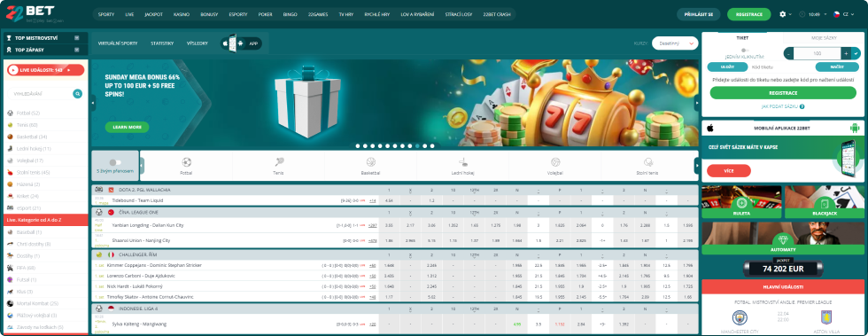The height and width of the screenshot is (336, 868).
Task: Expand more markets +679 for Shaanxi Union
Action: [x=373, y=240]
